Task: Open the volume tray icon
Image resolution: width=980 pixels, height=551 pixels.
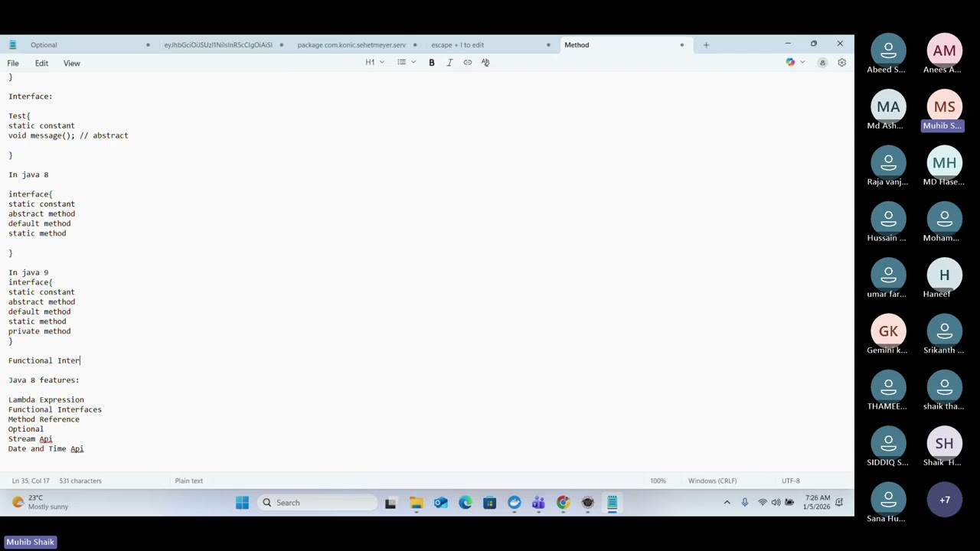Action: 776,503
